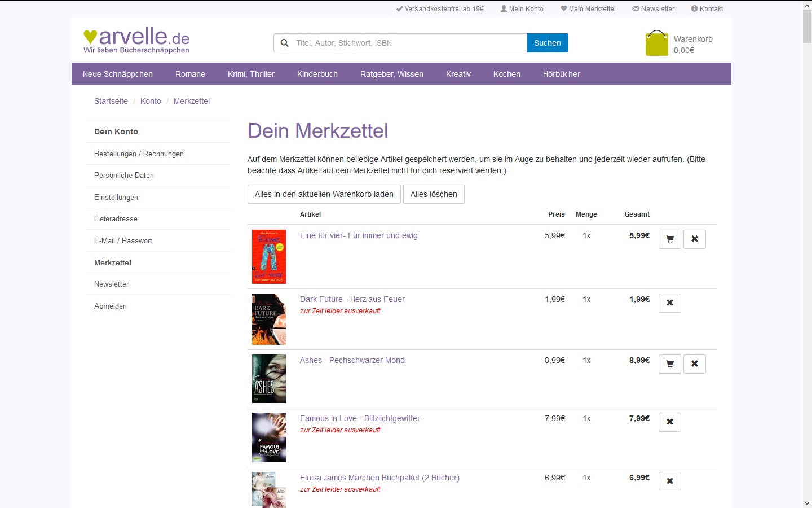Viewport: 812px width, 508px height.
Task: Open the Krimi, Thriller category
Action: [251, 74]
